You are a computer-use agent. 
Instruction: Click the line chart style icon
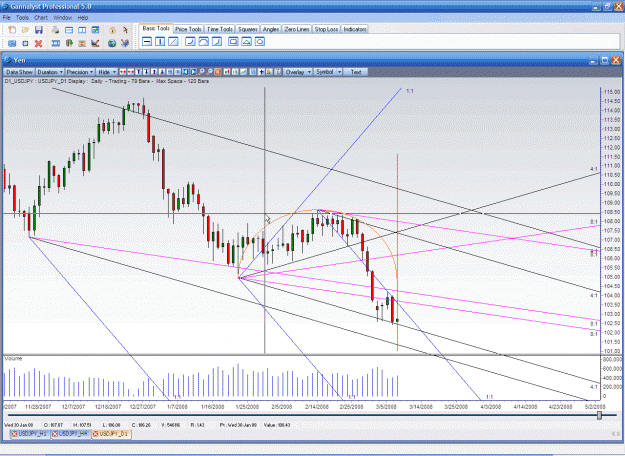244,72
